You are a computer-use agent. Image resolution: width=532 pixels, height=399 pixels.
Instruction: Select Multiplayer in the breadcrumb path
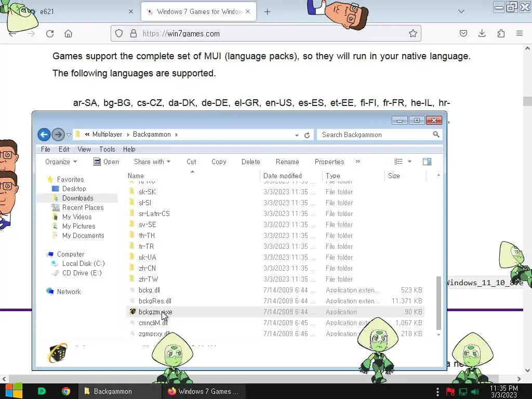(107, 135)
